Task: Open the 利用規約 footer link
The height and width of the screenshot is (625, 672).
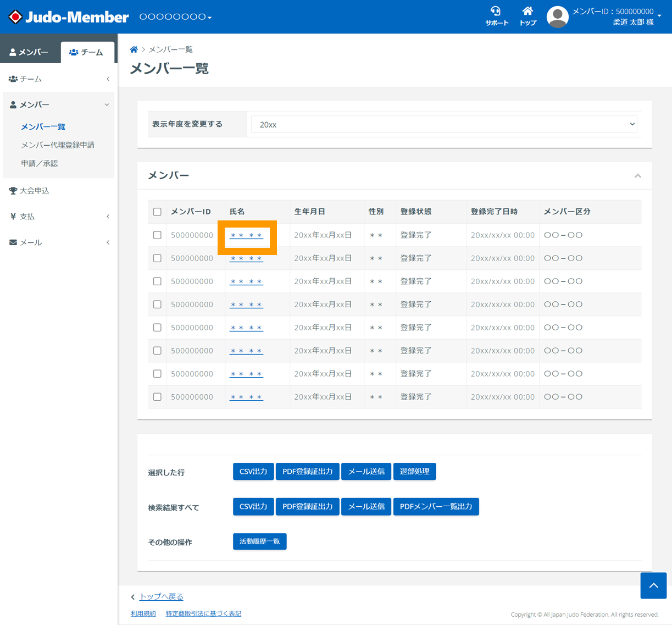Action: (143, 614)
